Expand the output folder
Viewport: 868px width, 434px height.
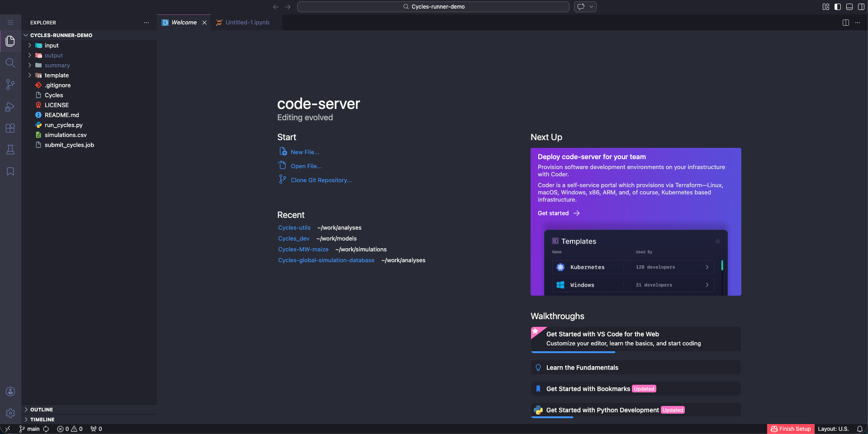[x=89, y=55]
